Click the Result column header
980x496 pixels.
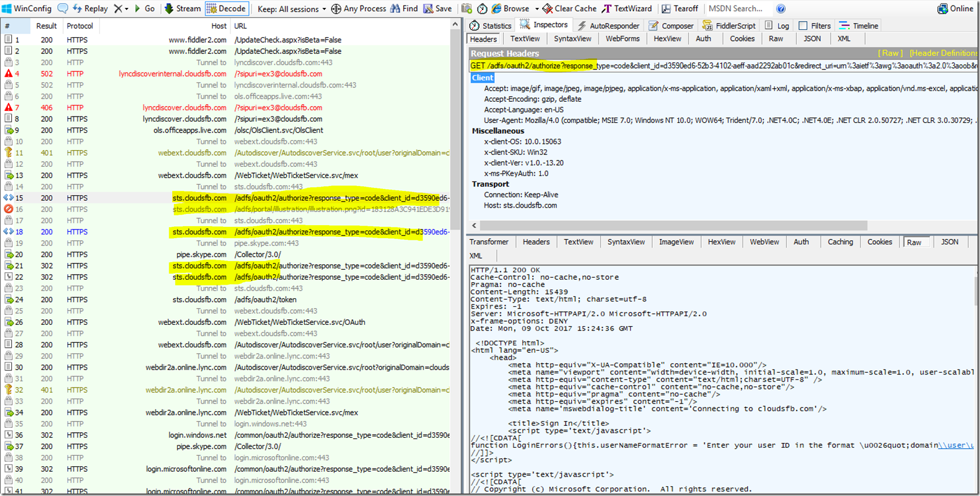[46, 26]
